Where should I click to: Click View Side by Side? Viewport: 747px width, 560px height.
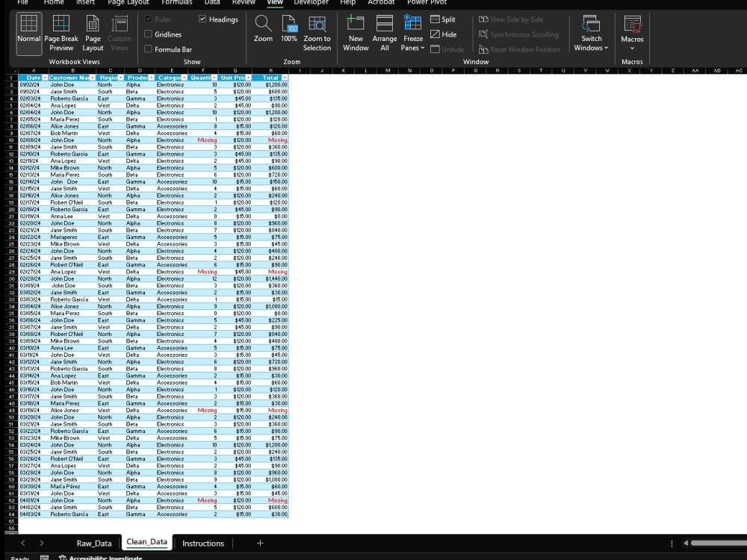[x=511, y=19]
